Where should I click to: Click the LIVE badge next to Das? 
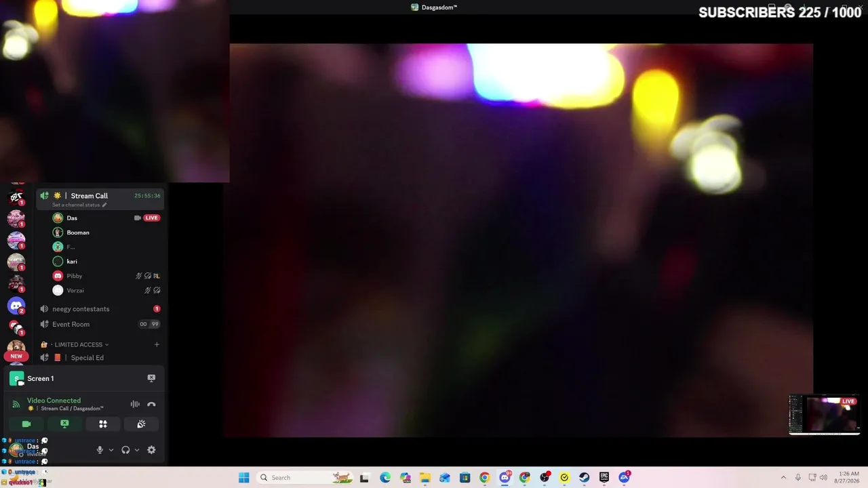click(151, 218)
